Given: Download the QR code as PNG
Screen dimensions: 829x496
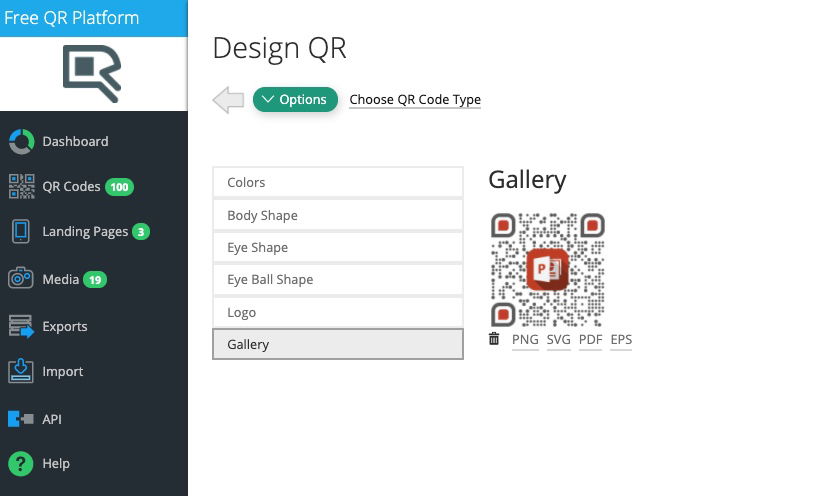Looking at the screenshot, I should coord(525,339).
